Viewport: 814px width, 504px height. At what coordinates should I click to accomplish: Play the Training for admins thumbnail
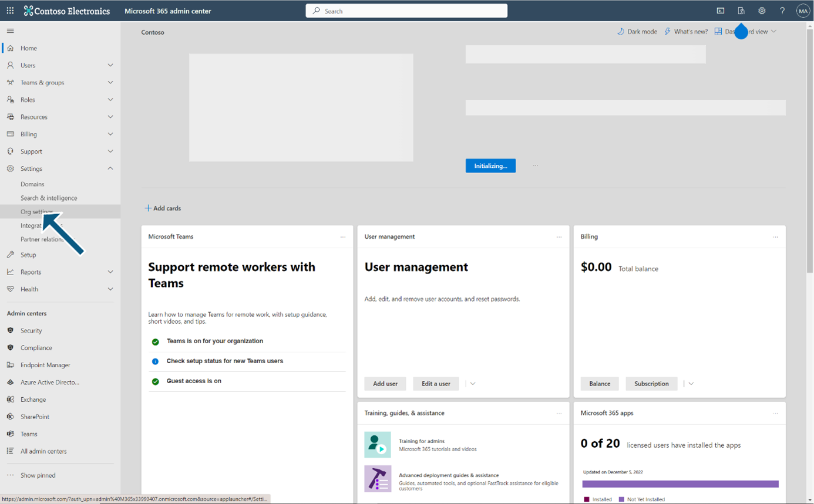pyautogui.click(x=378, y=445)
